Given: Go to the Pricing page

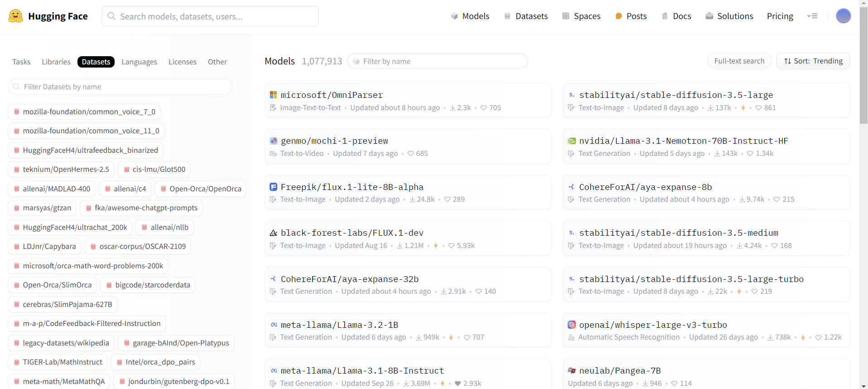Looking at the screenshot, I should point(780,16).
